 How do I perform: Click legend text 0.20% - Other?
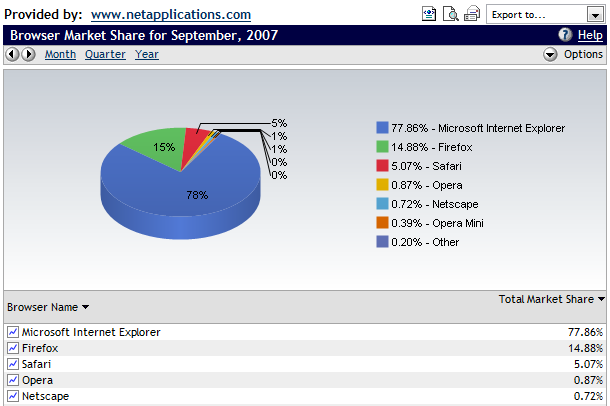coord(425,242)
